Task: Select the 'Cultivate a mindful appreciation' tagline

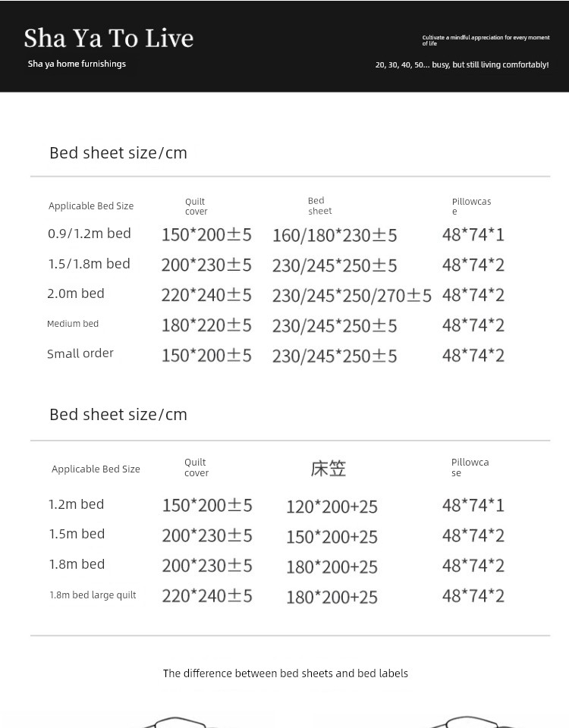Action: coord(486,40)
